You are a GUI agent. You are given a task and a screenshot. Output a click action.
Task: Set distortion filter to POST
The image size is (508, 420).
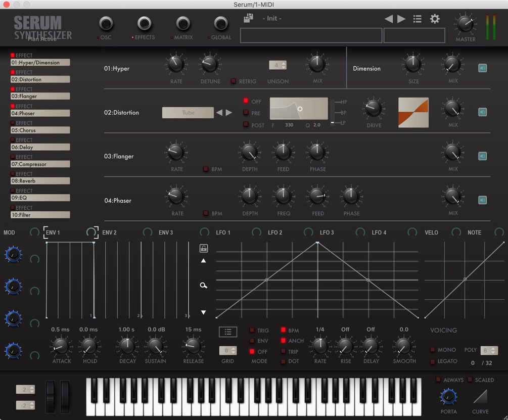[246, 124]
